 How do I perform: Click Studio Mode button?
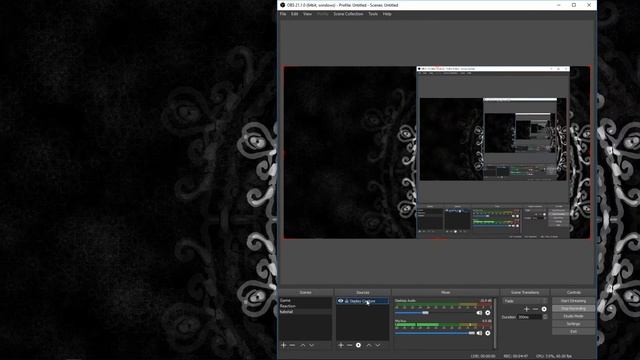coord(573,316)
